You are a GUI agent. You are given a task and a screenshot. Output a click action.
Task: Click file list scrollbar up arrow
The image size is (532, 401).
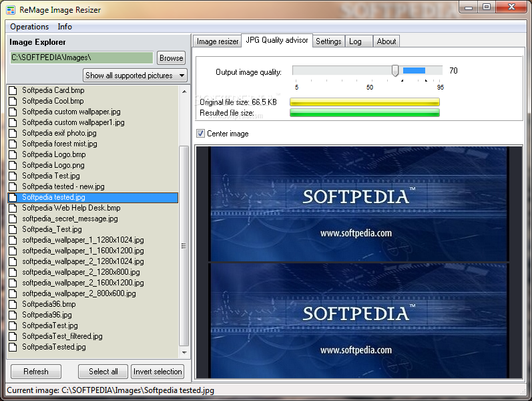(184, 92)
